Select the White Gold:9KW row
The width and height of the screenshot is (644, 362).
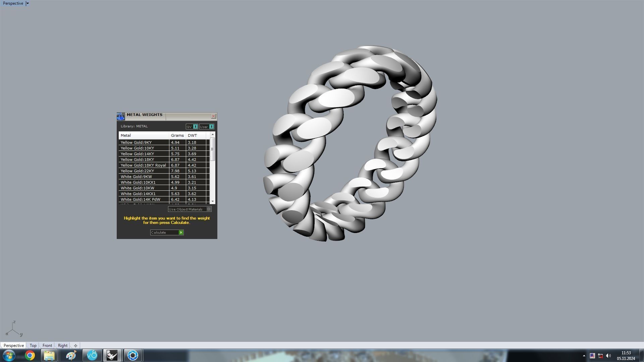click(164, 177)
